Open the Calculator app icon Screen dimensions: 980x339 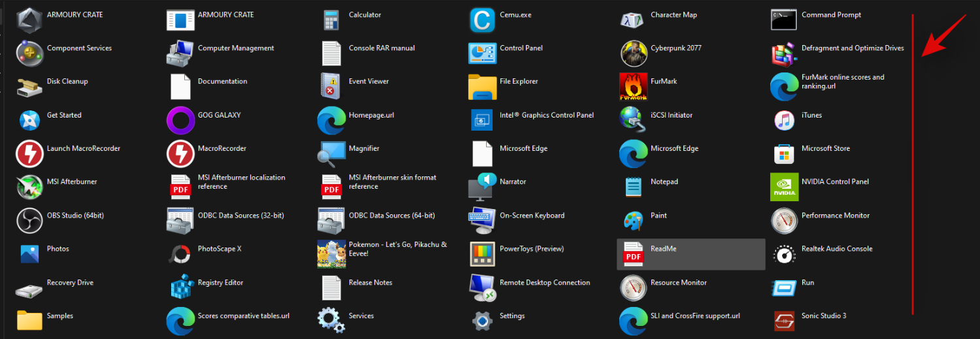[x=331, y=20]
